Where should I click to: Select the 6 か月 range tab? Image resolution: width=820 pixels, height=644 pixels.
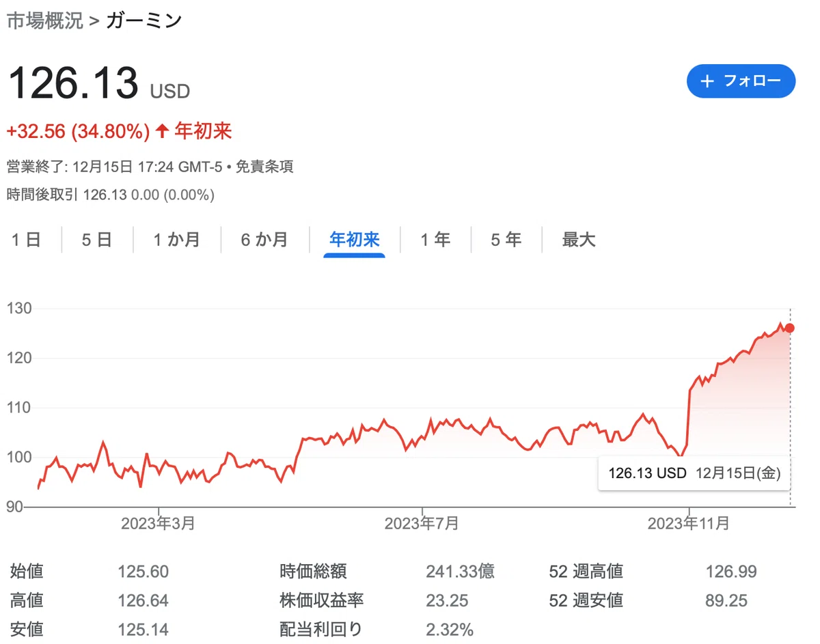(x=264, y=240)
